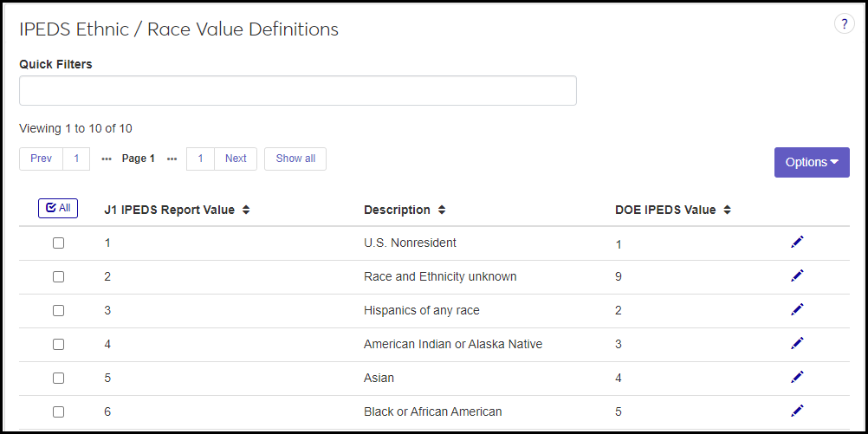
Task: Expand the Options dropdown
Action: click(812, 162)
